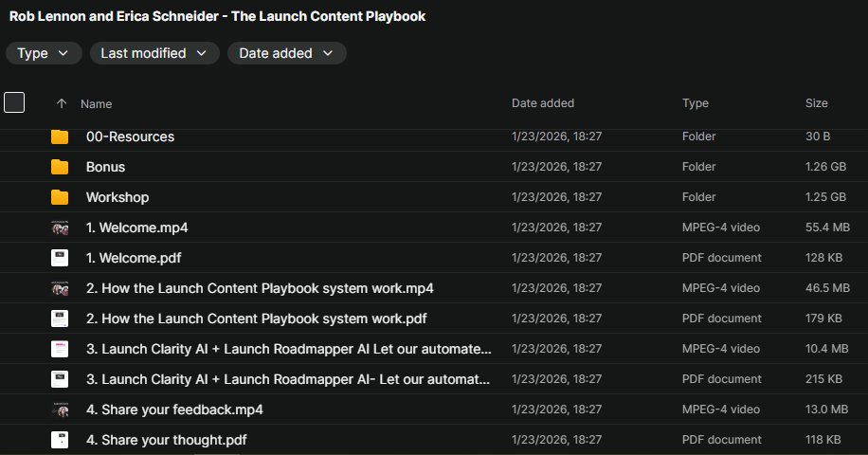Open the Workshop folder icon
Image resolution: width=868 pixels, height=455 pixels.
tap(60, 197)
